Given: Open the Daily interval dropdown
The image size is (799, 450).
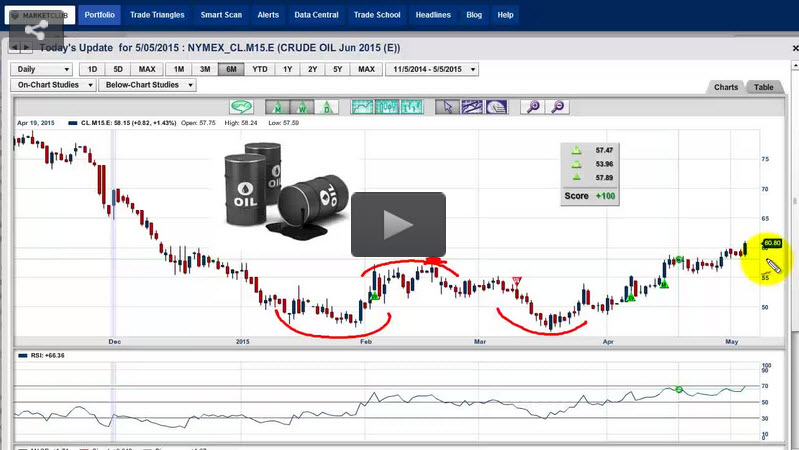Looking at the screenshot, I should pos(41,69).
